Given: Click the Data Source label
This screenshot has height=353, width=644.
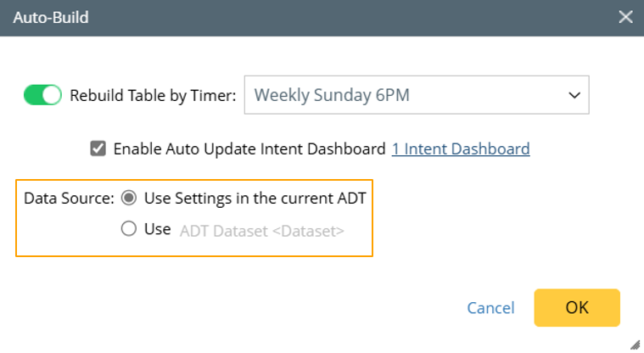Looking at the screenshot, I should tap(69, 199).
